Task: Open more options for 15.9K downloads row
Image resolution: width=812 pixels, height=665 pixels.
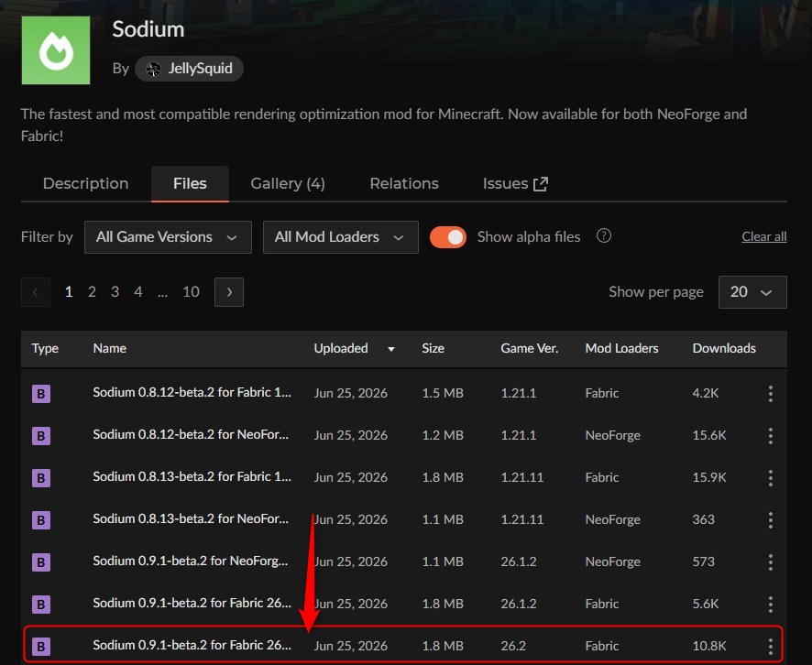Action: (771, 477)
